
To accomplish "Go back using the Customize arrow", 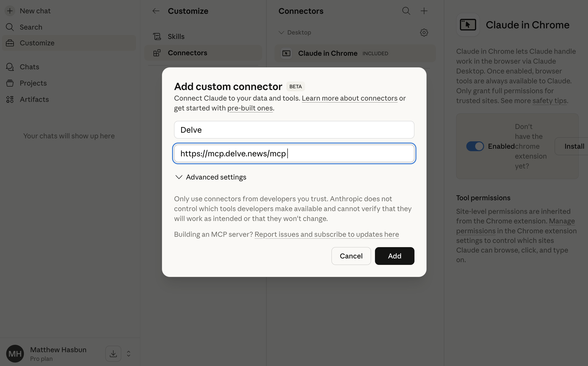I will [156, 11].
